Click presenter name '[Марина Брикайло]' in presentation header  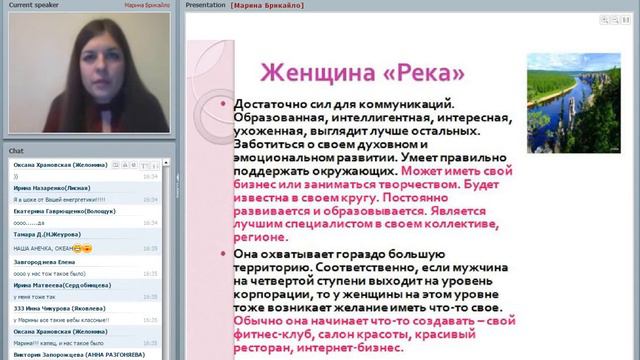267,5
